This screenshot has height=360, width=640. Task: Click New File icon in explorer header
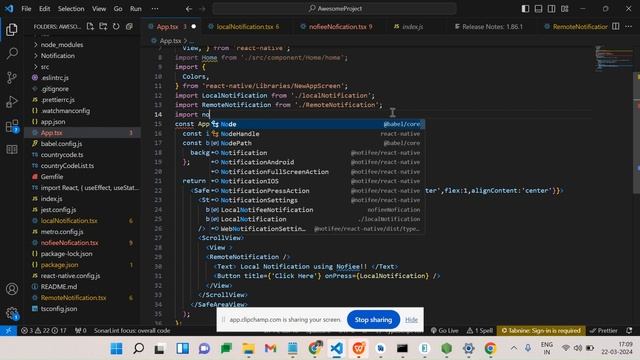point(90,27)
